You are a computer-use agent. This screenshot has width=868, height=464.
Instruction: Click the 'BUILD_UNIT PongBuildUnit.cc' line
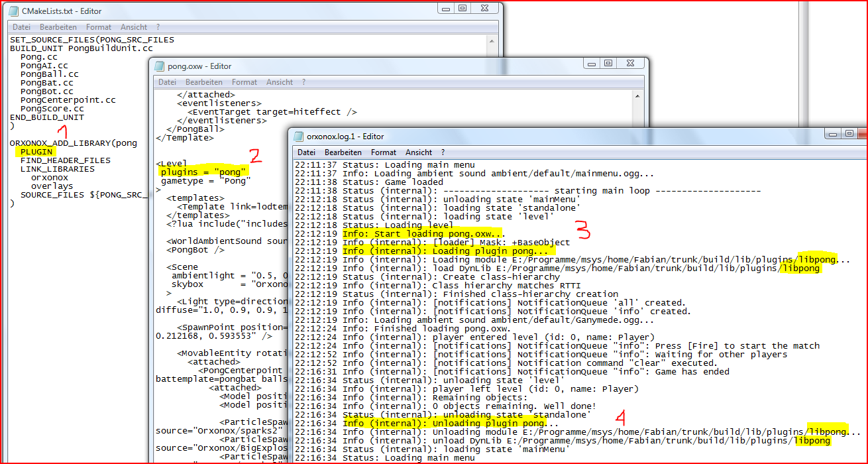point(81,48)
